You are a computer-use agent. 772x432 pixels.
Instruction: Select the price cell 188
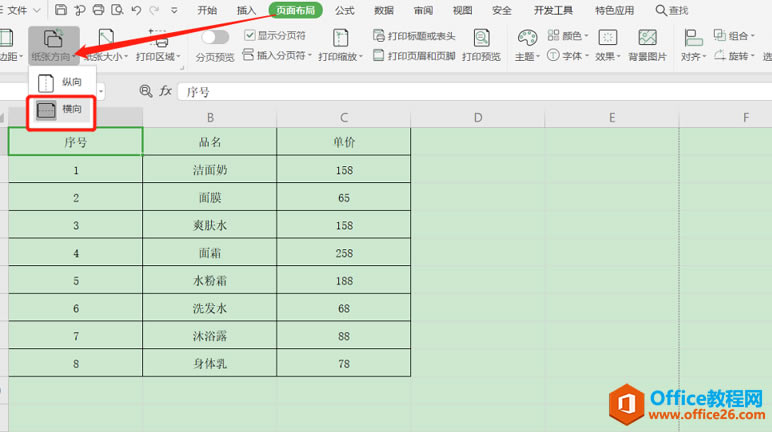tap(344, 280)
